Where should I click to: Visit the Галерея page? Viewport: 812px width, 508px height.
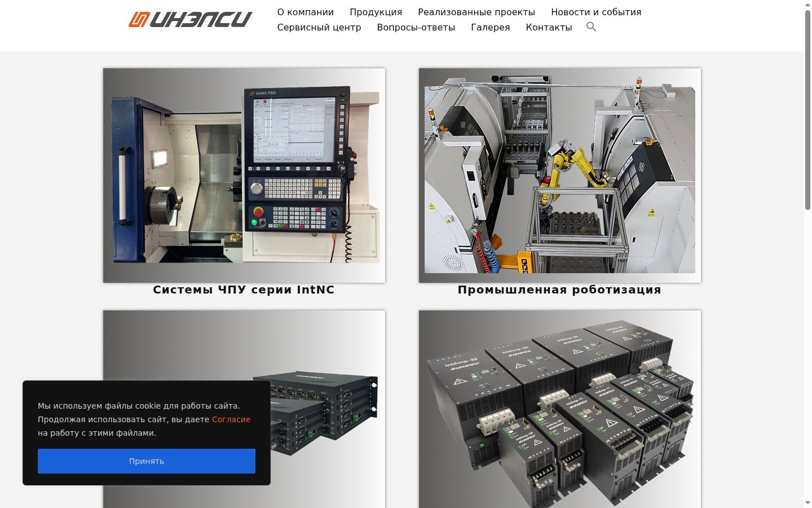(x=491, y=27)
